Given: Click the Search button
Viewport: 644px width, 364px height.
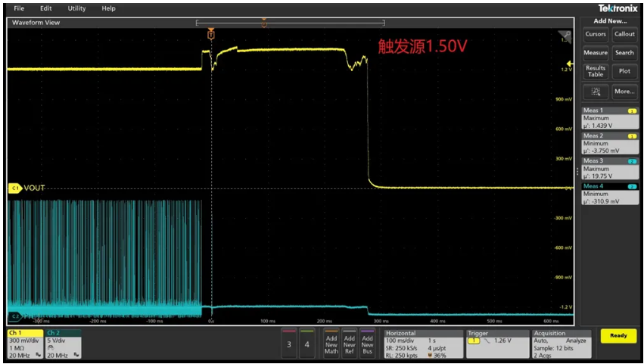Looking at the screenshot, I should (x=624, y=53).
